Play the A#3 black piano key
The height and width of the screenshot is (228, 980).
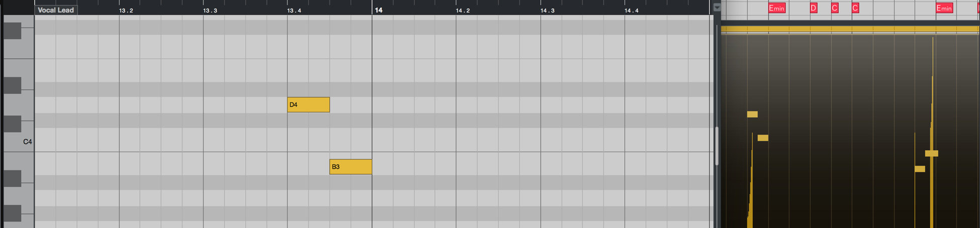[13, 178]
